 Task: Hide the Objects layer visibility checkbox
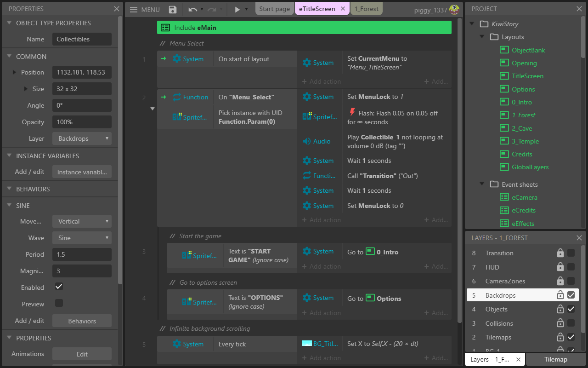571,309
